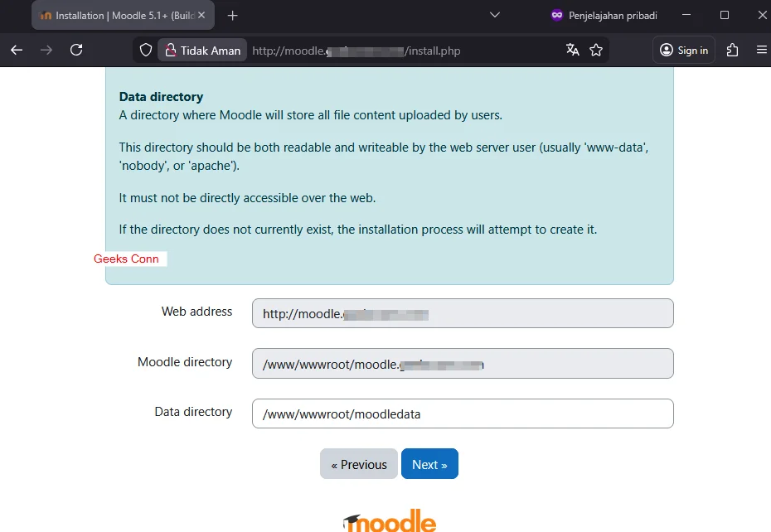The image size is (771, 532).
Task: Open the Firefox application menu
Action: pos(762,50)
